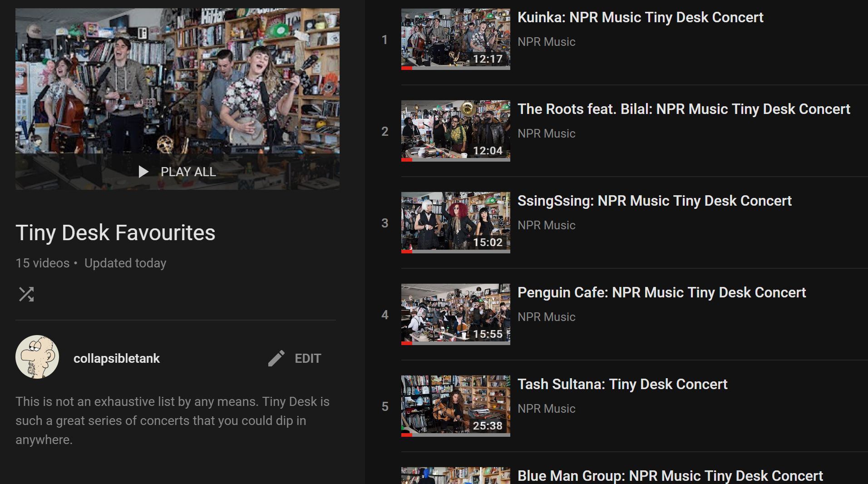The width and height of the screenshot is (868, 484).
Task: Click the index number 1 beside Kuinka
Action: point(385,40)
